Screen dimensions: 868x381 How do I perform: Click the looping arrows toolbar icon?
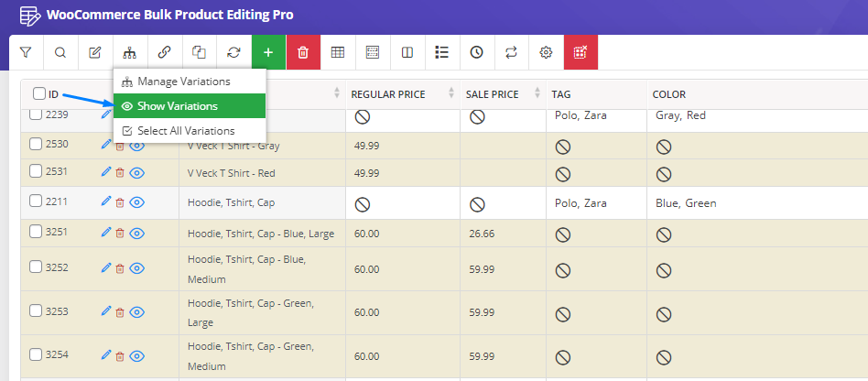click(x=511, y=52)
